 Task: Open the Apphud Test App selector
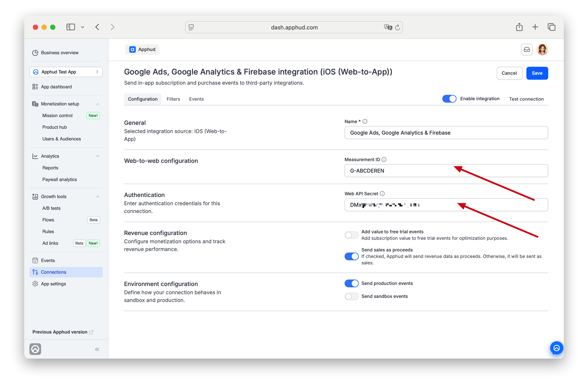click(x=66, y=72)
